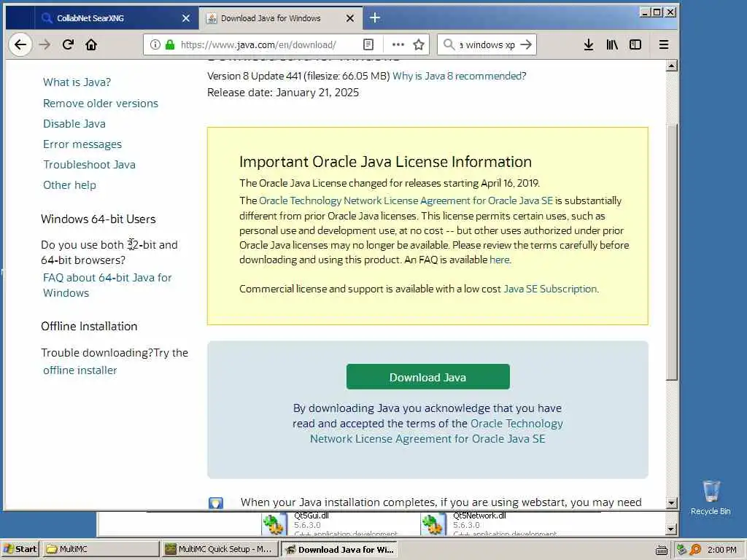Open the Firefox downloads panel

click(589, 44)
